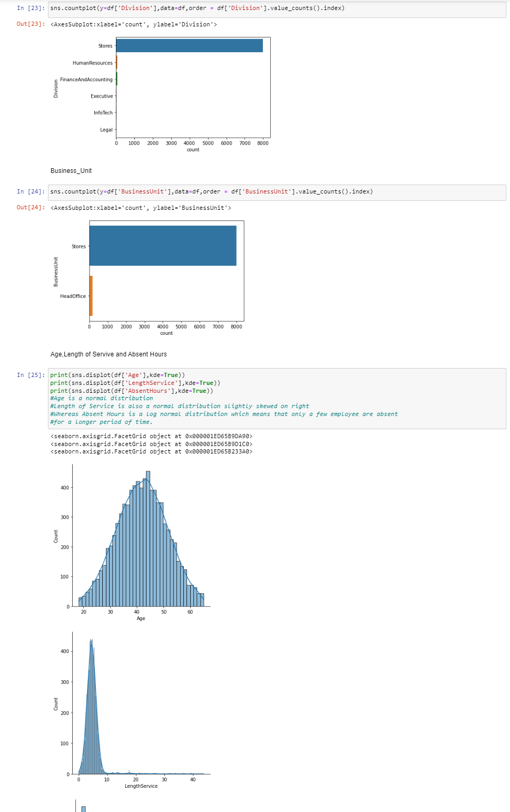Click the Stores bar in the Division chart
This screenshot has height=812, width=510.
point(189,46)
